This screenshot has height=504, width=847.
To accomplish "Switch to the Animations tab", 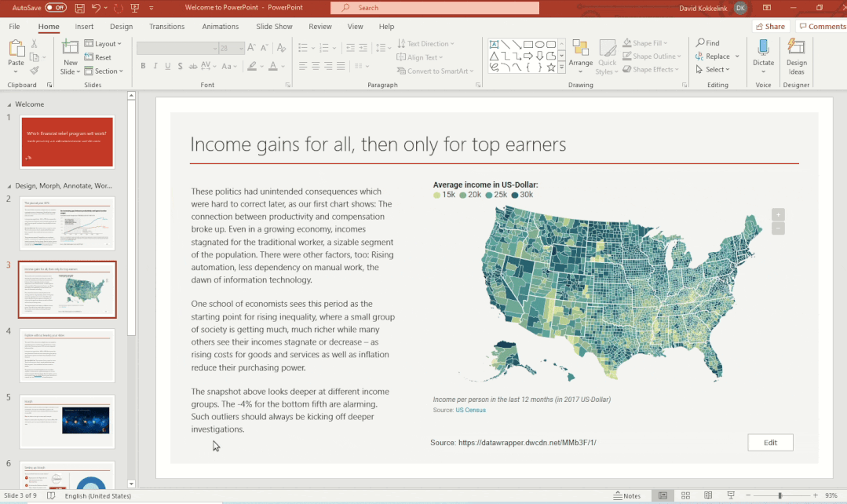I will 221,26.
